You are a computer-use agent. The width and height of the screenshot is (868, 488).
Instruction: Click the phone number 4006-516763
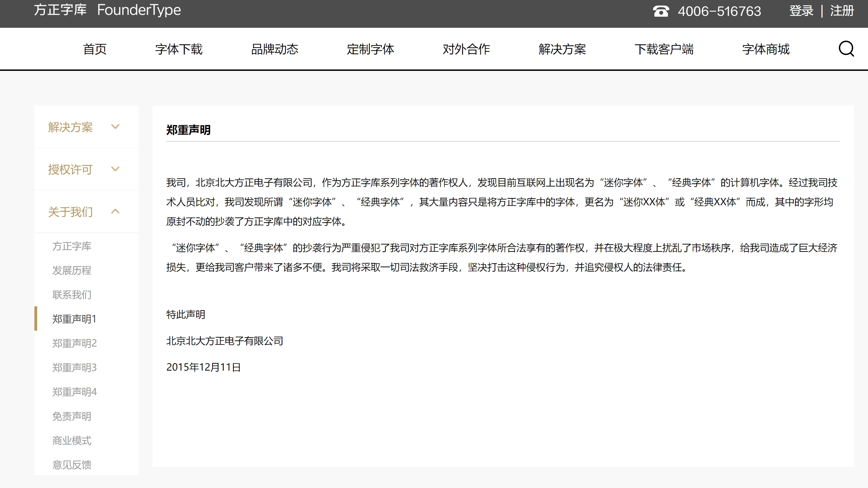pyautogui.click(x=719, y=11)
